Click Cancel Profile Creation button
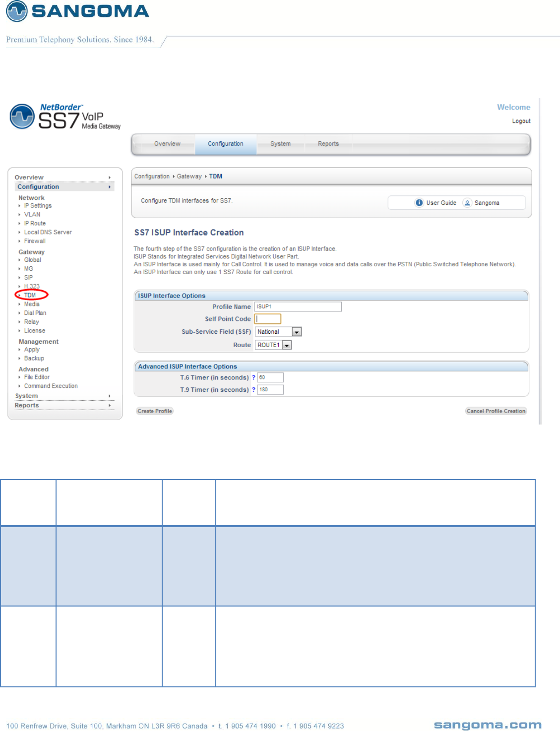This screenshot has height=731, width=560. click(496, 411)
